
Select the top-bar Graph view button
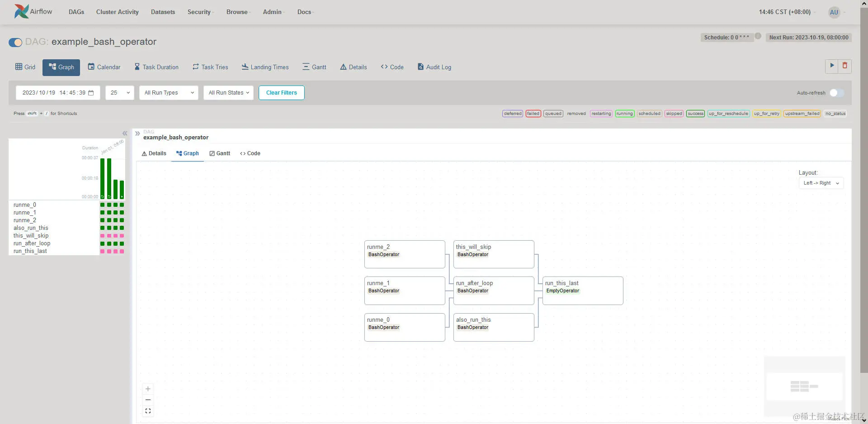[x=61, y=67]
